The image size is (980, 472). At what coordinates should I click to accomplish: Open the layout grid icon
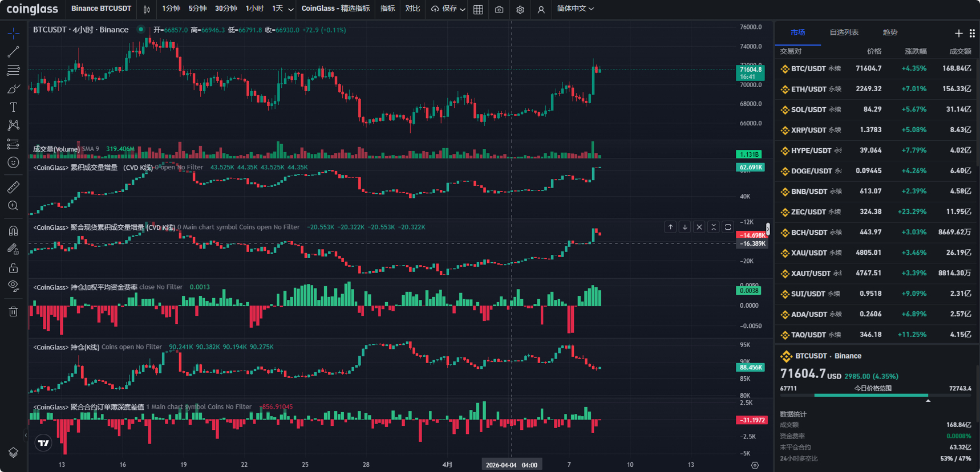click(478, 9)
